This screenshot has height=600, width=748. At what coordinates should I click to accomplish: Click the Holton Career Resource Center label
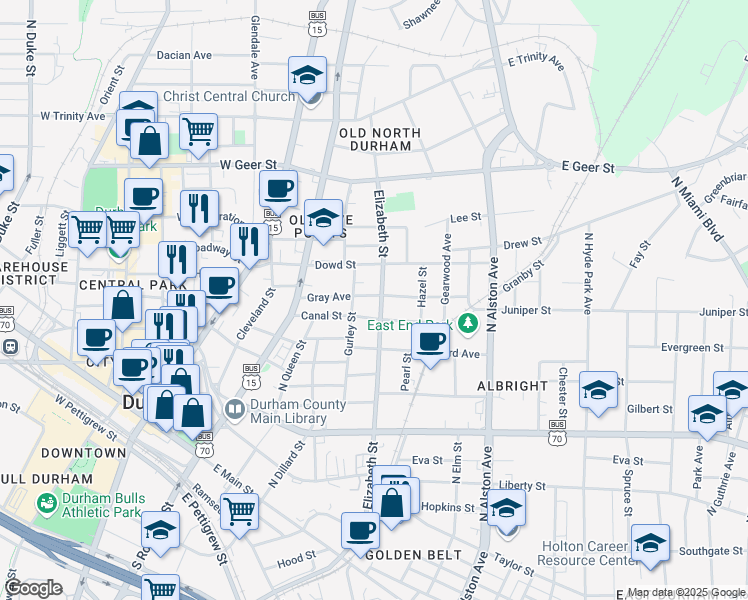tap(587, 553)
